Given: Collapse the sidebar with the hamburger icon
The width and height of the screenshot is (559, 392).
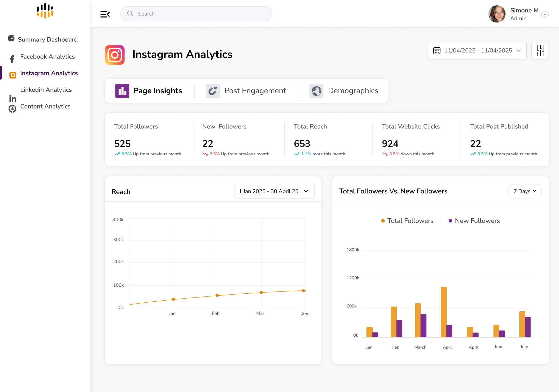Looking at the screenshot, I should coord(105,14).
